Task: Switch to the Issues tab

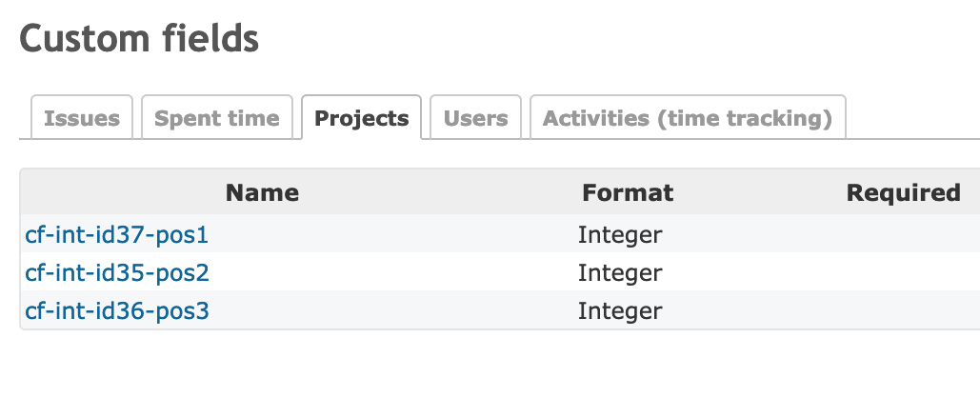Action: point(82,118)
